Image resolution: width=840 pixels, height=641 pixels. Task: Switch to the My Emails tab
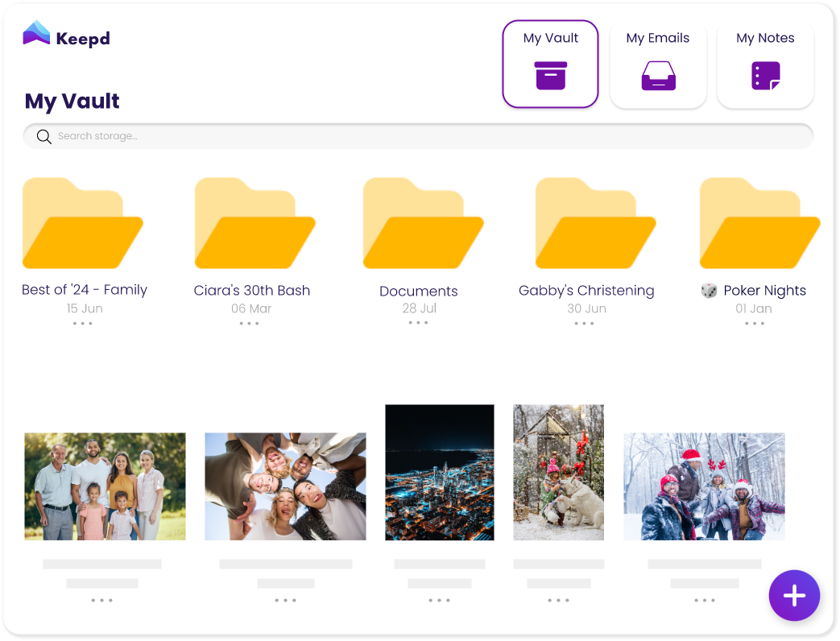point(658,64)
